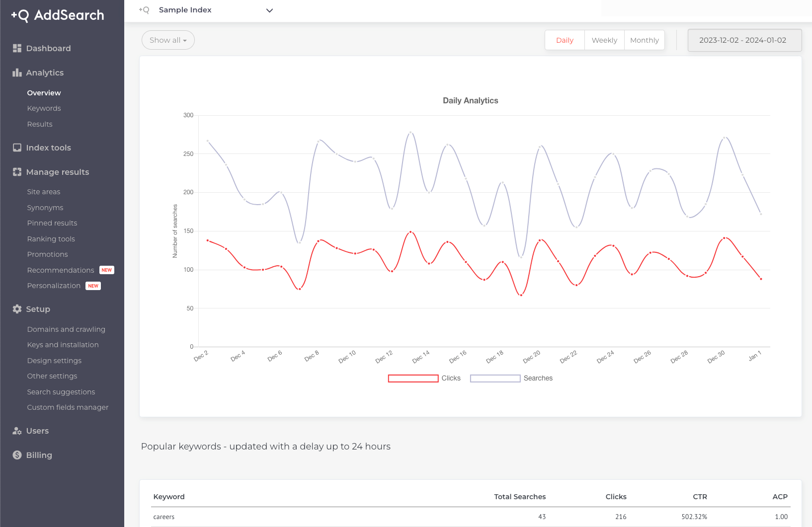Open the date range picker

[744, 40]
